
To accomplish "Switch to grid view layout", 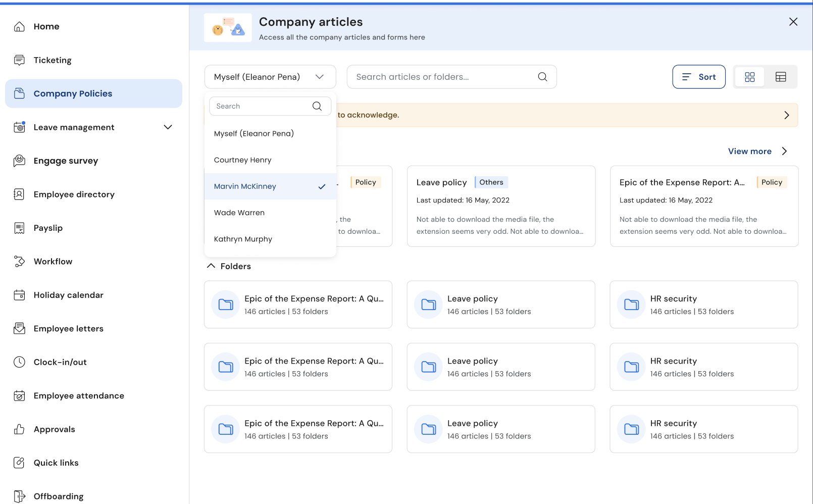I will pyautogui.click(x=749, y=77).
